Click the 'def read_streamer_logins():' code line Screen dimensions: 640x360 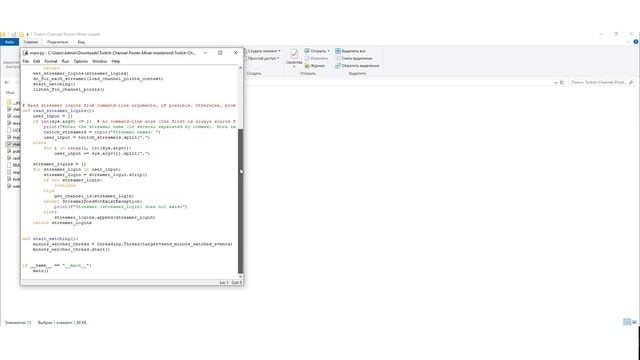pyautogui.click(x=58, y=111)
